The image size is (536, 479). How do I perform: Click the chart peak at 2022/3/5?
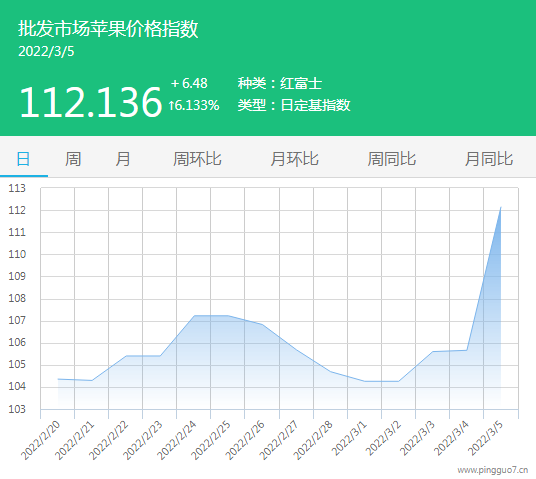[500, 208]
